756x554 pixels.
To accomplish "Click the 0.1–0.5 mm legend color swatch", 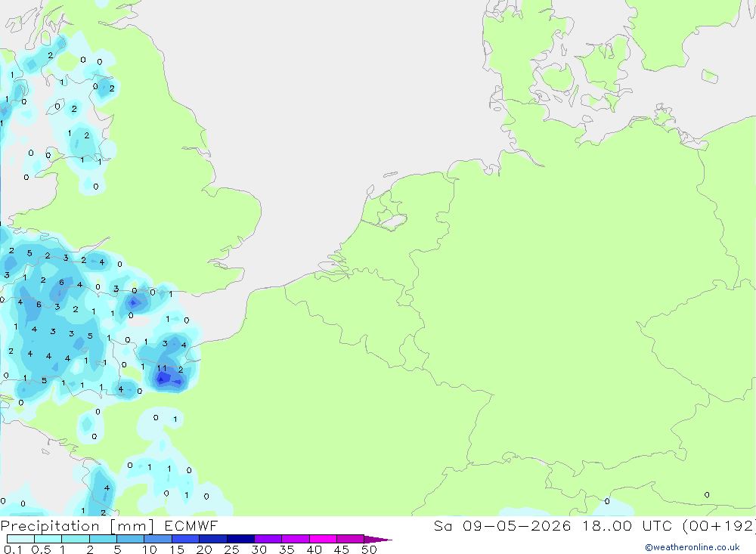I will [20, 539].
